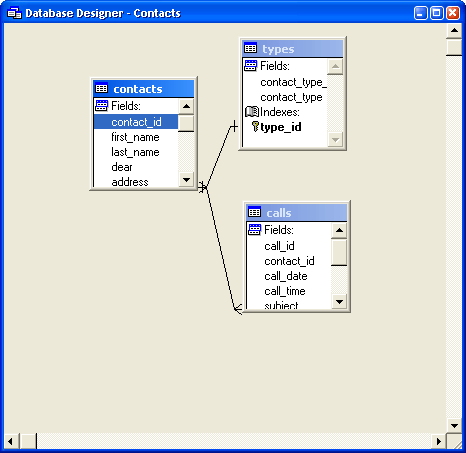The width and height of the screenshot is (466, 453).
Task: Click the Fields: heading in calls table
Action: coord(279,229)
